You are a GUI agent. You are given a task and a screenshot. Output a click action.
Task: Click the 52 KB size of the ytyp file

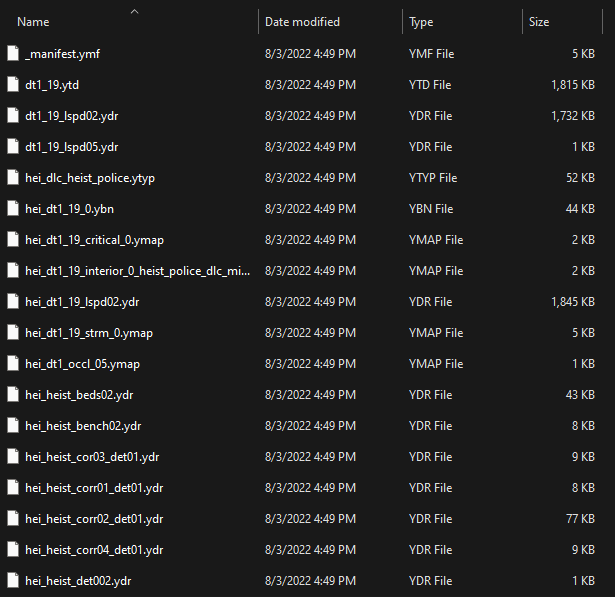click(580, 178)
